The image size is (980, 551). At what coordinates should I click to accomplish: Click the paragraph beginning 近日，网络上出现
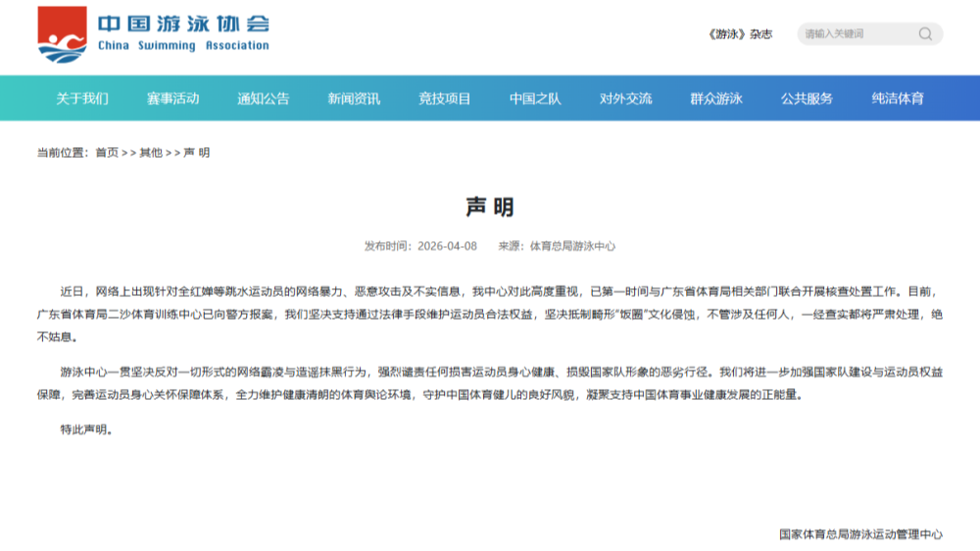490,314
